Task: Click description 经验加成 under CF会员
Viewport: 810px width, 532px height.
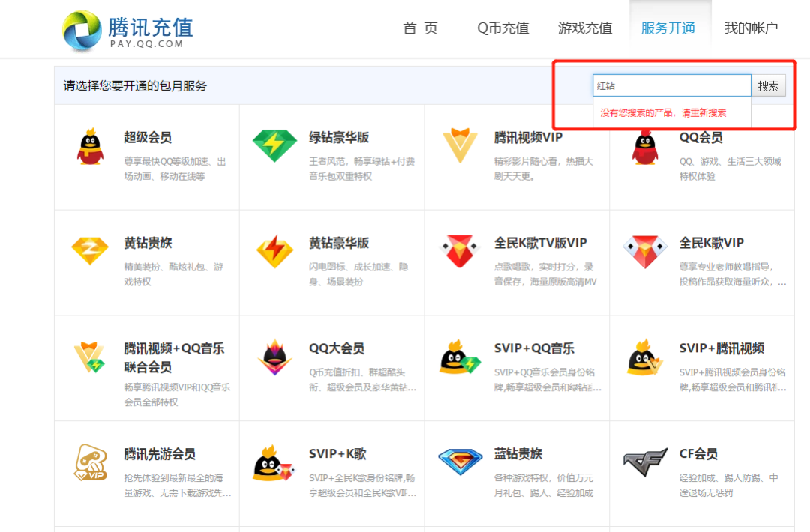Action: pyautogui.click(x=728, y=485)
